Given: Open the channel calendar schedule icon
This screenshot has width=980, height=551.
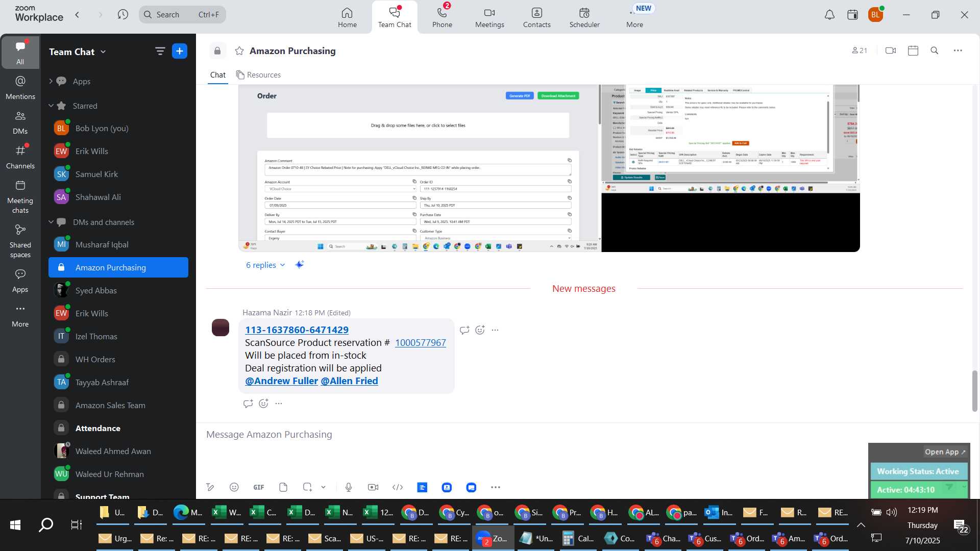Looking at the screenshot, I should (913, 51).
